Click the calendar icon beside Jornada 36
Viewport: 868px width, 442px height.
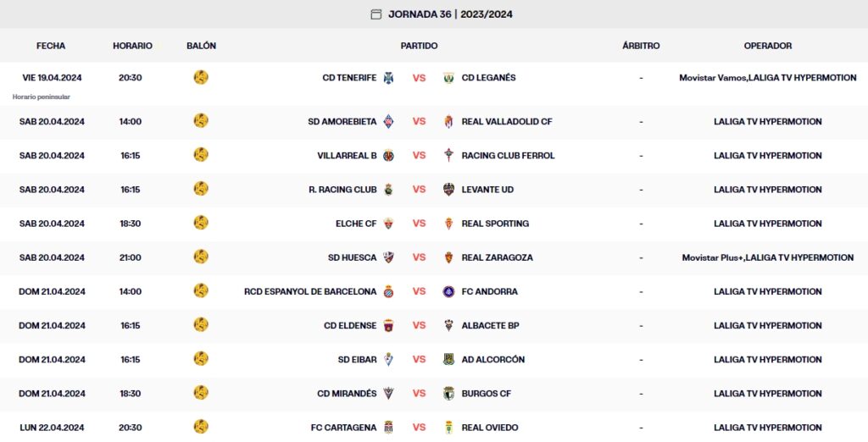376,14
